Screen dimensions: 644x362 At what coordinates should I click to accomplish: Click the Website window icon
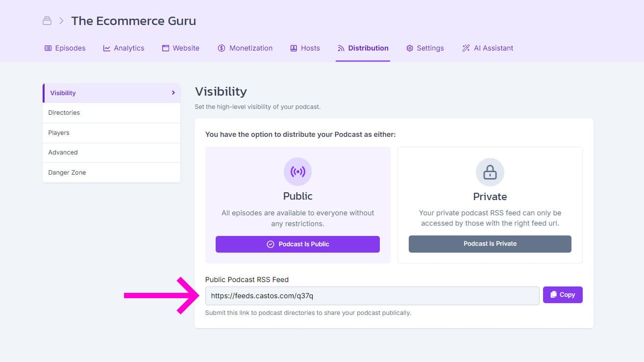pyautogui.click(x=166, y=48)
